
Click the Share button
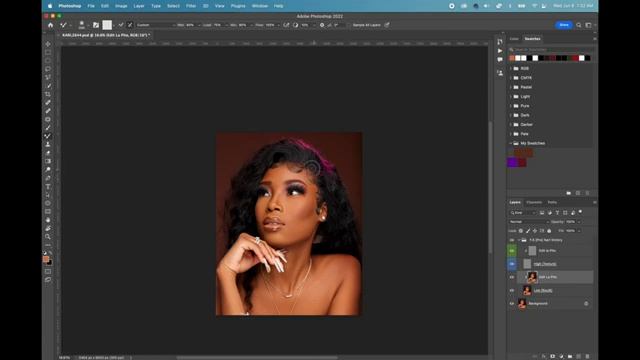point(564,25)
